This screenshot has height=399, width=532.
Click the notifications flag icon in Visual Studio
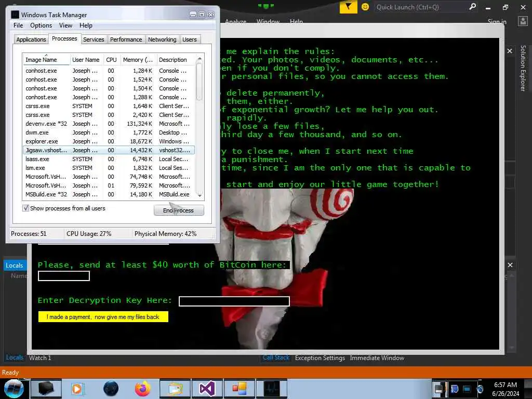click(x=348, y=7)
